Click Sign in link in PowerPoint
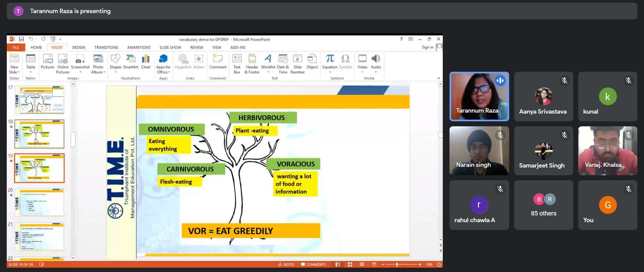Image resolution: width=644 pixels, height=272 pixels. [427, 47]
